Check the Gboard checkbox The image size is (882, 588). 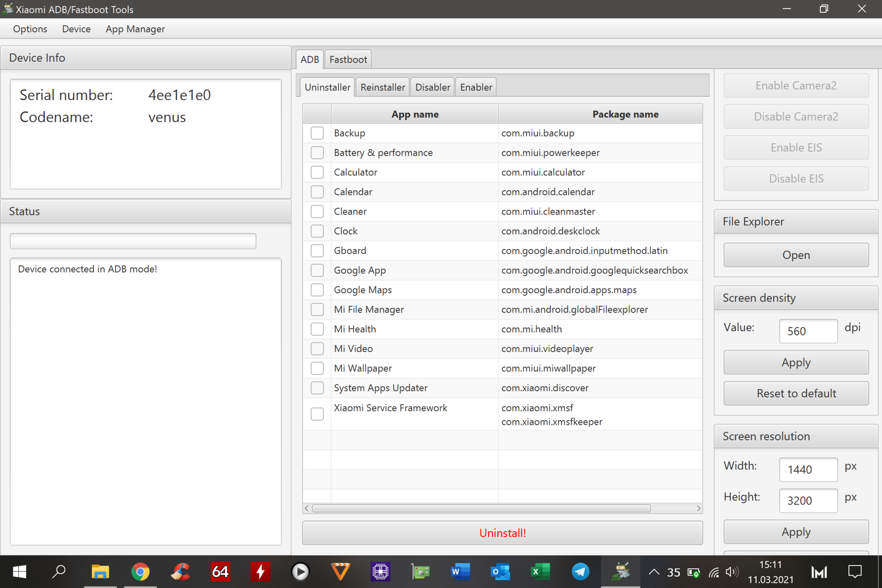tap(317, 251)
